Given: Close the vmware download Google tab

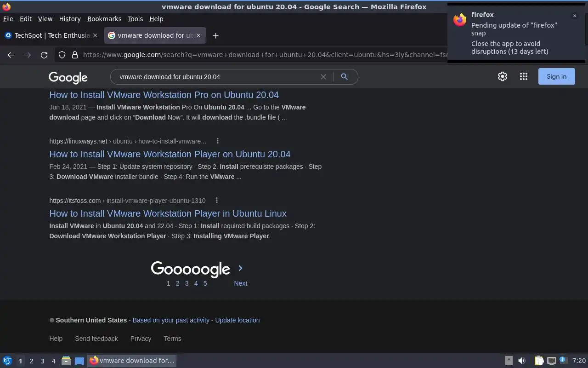Looking at the screenshot, I should pyautogui.click(x=198, y=35).
